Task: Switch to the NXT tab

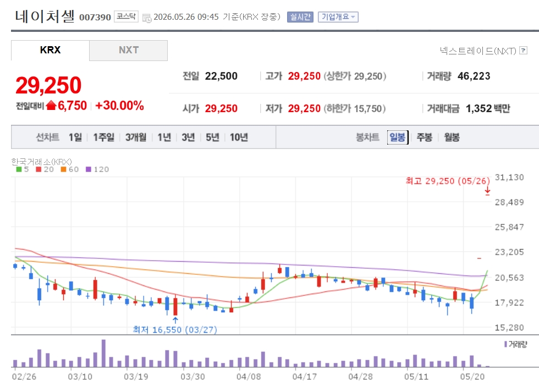Action: pyautogui.click(x=129, y=50)
